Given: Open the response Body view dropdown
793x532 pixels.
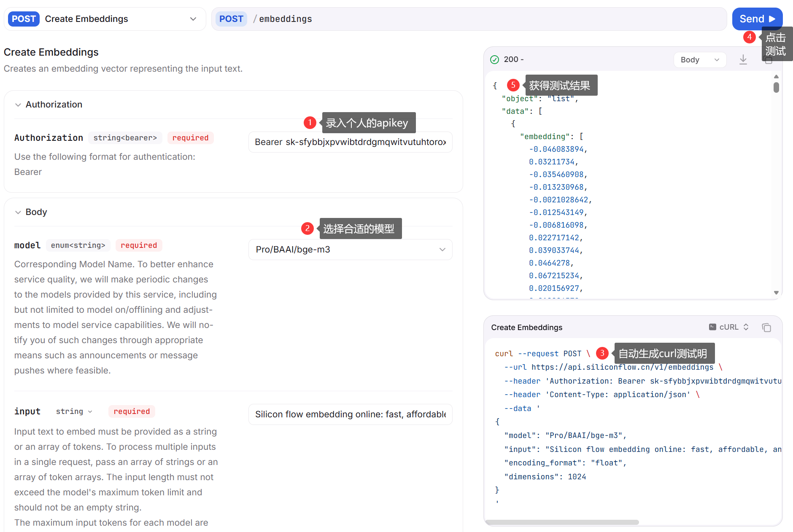Looking at the screenshot, I should [699, 60].
